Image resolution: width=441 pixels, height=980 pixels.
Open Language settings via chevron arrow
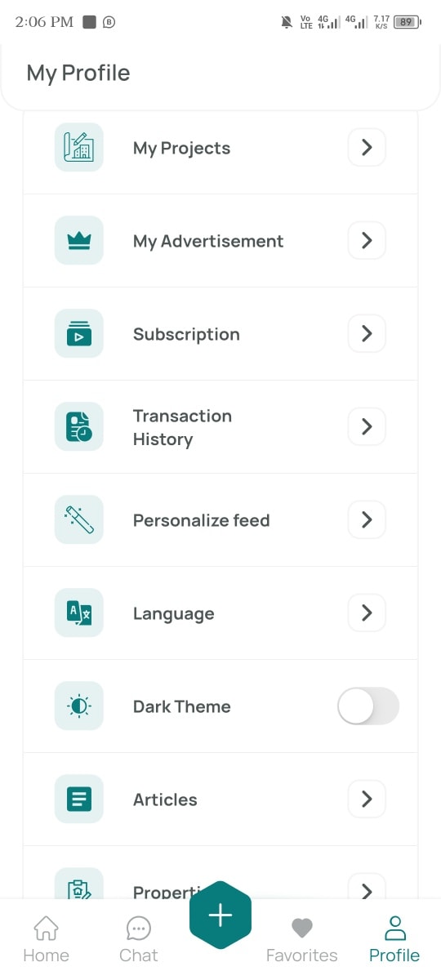pyautogui.click(x=367, y=612)
